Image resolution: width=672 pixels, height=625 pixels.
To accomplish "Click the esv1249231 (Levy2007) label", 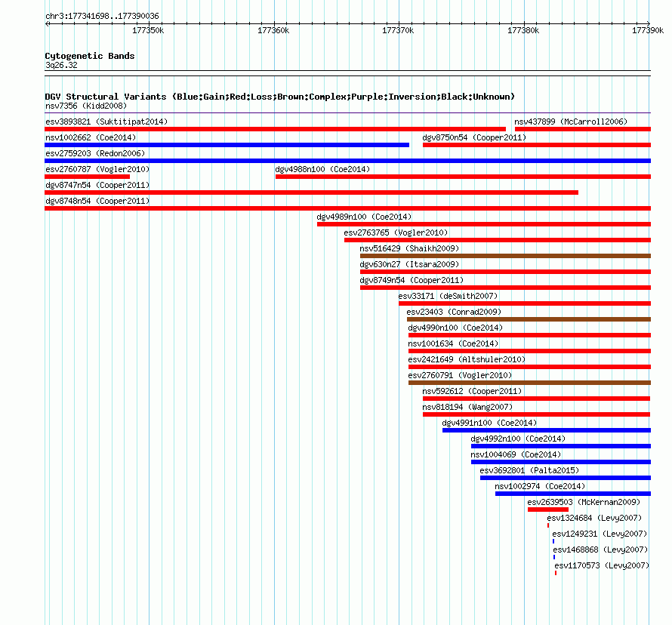I will pyautogui.click(x=600, y=534).
